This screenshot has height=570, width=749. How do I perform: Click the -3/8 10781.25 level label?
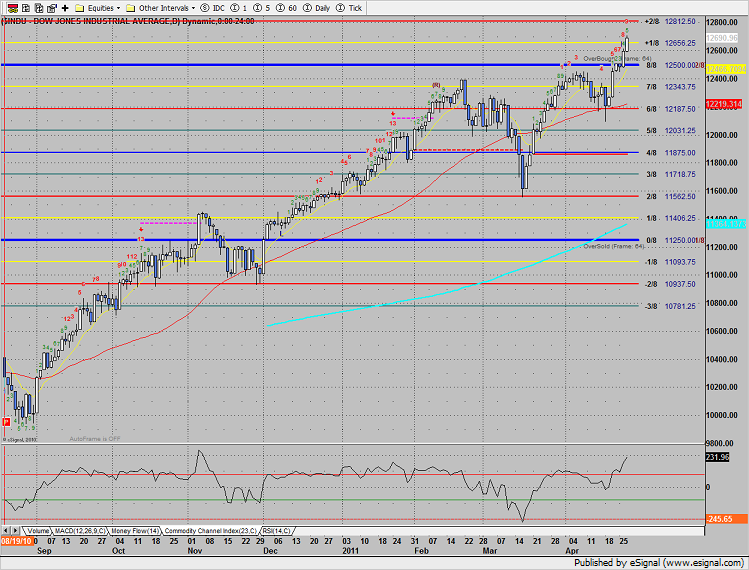pyautogui.click(x=670, y=306)
